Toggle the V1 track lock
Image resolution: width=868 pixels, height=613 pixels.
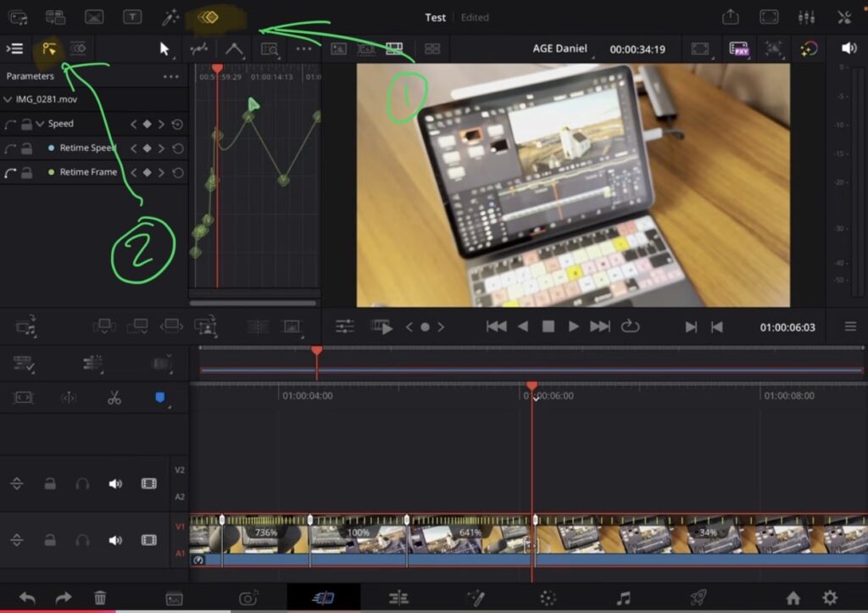[x=50, y=540]
